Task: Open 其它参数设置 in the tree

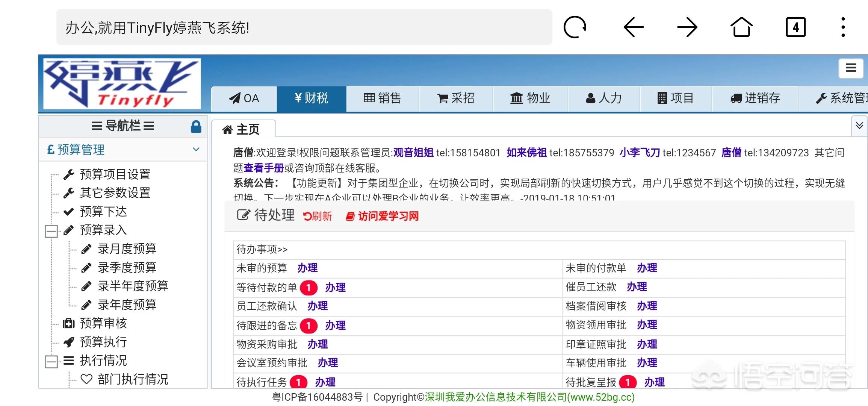Action: 115,193
